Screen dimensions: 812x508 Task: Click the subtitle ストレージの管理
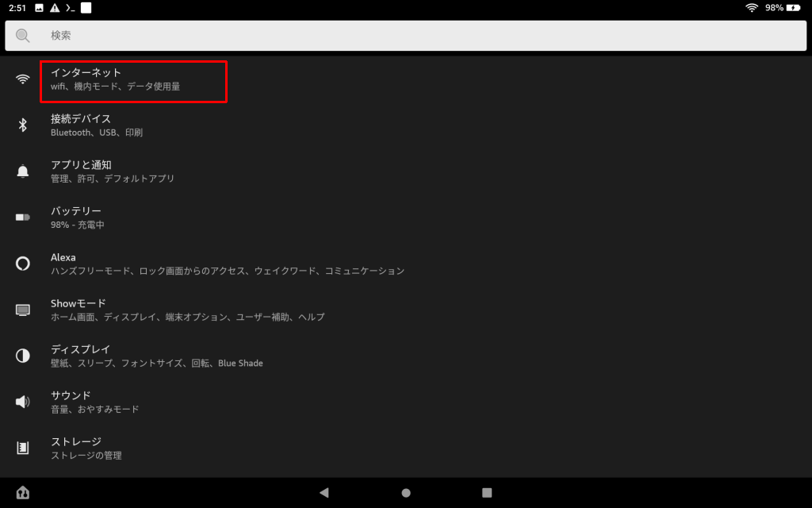[86, 456]
